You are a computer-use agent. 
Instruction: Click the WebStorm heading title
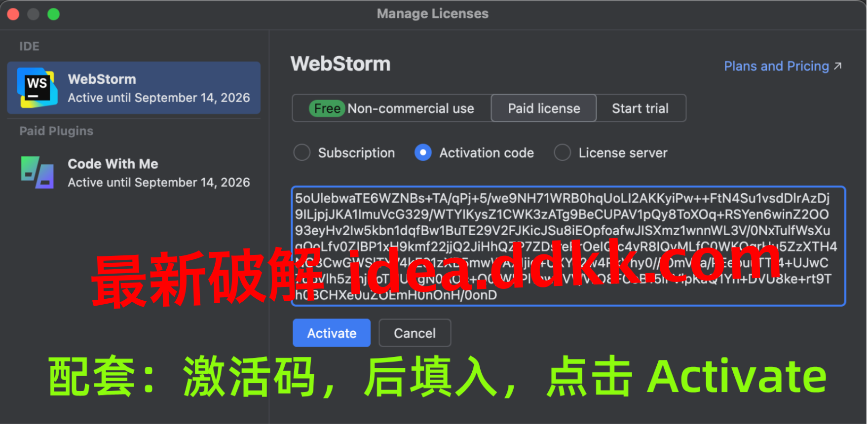pos(340,64)
